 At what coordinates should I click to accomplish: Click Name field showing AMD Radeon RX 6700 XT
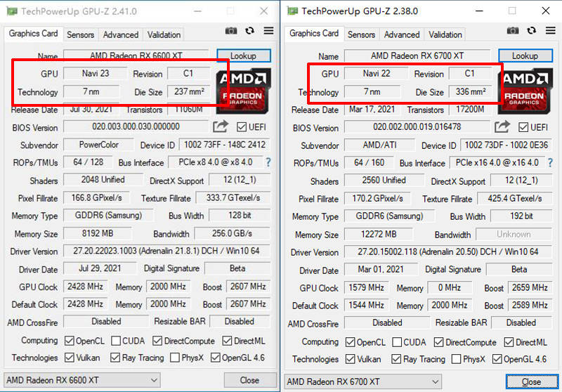[x=417, y=55]
